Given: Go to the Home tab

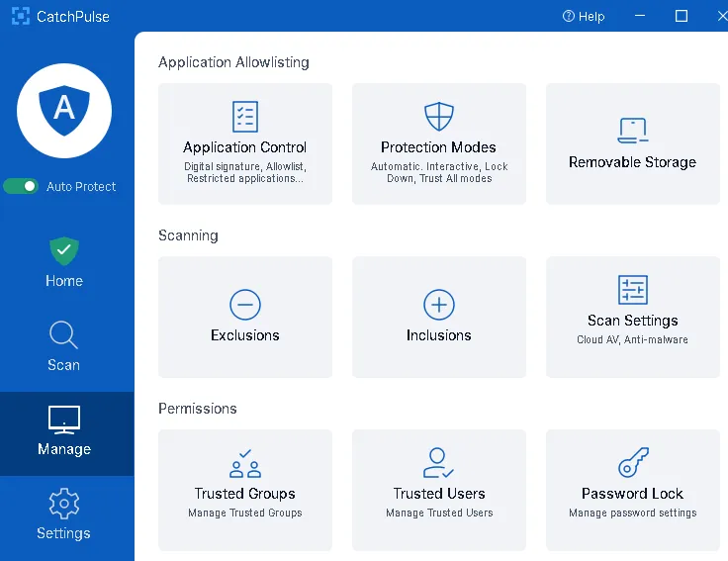Looking at the screenshot, I should pos(64,262).
